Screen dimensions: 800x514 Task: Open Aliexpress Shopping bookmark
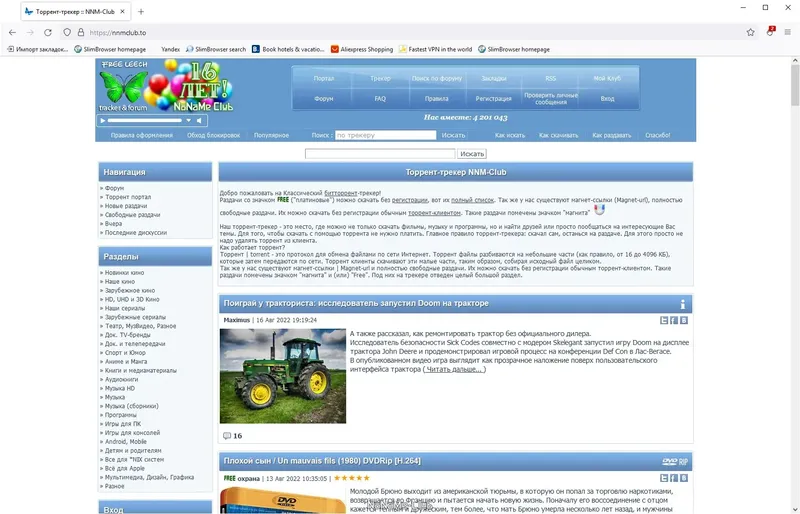[362, 49]
